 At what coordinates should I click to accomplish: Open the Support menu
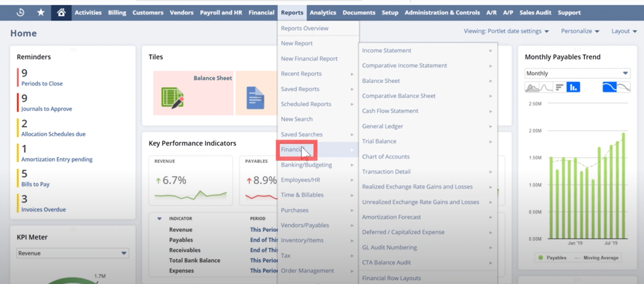[569, 13]
